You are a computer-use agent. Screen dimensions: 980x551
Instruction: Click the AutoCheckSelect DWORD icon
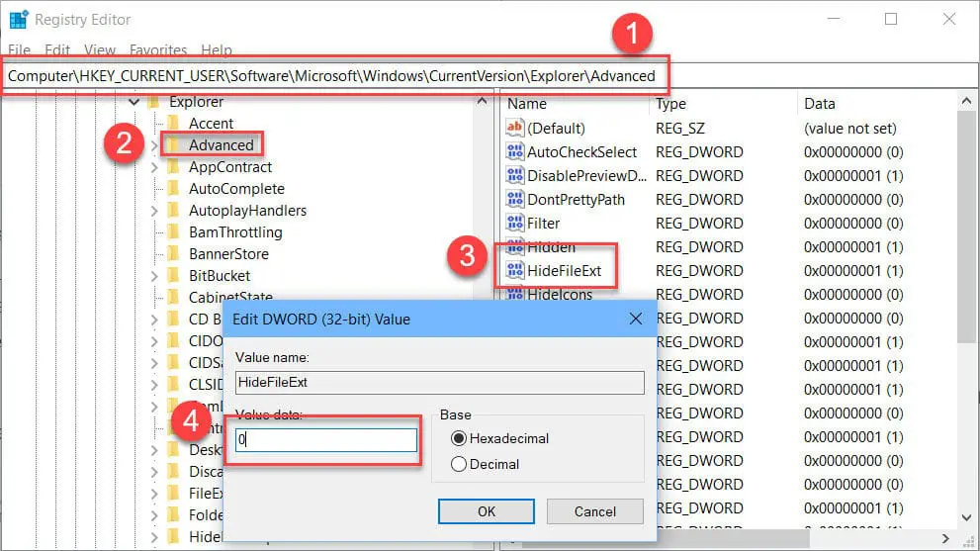tap(514, 151)
